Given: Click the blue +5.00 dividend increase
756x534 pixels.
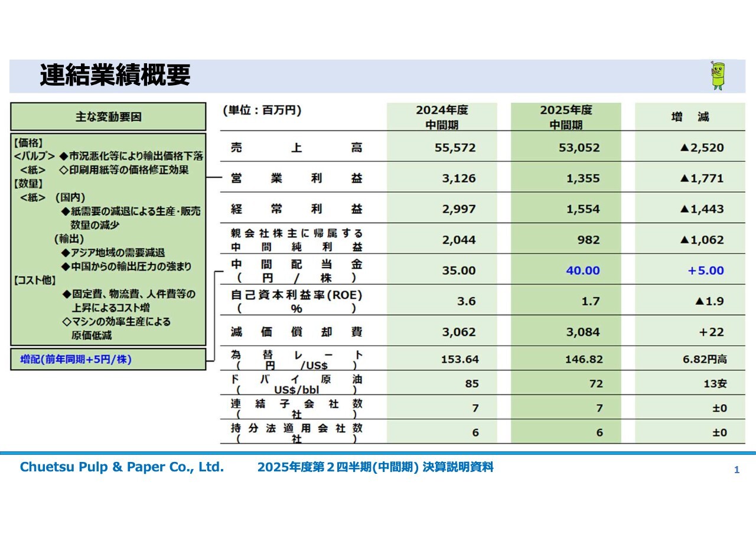Looking at the screenshot, I should [x=705, y=271].
